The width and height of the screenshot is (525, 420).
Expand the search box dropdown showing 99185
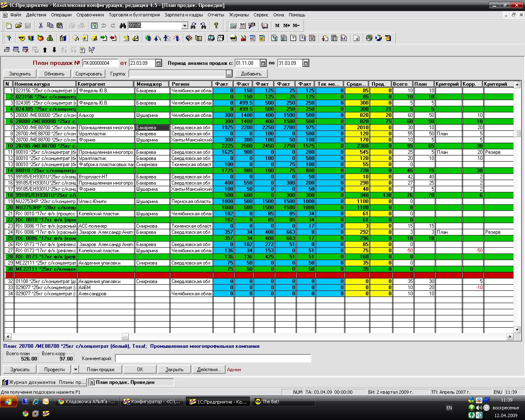point(185,25)
